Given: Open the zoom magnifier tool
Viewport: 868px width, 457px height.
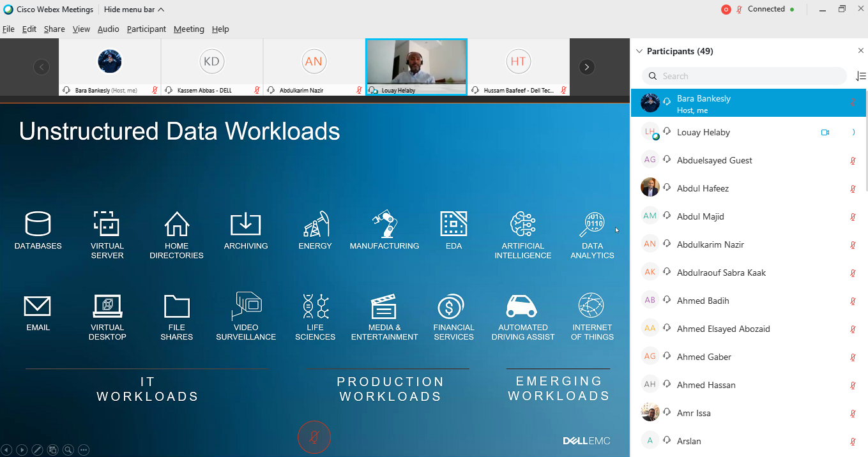Looking at the screenshot, I should tap(68, 450).
